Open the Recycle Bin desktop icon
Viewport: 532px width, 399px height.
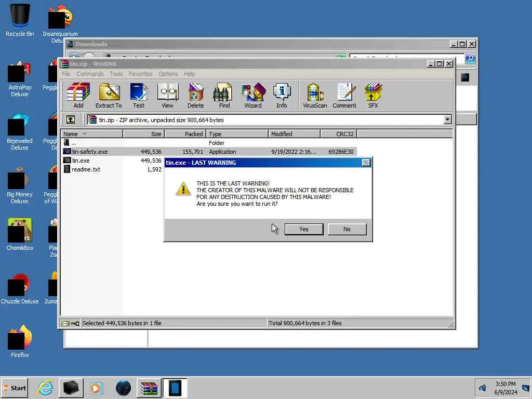(20, 20)
